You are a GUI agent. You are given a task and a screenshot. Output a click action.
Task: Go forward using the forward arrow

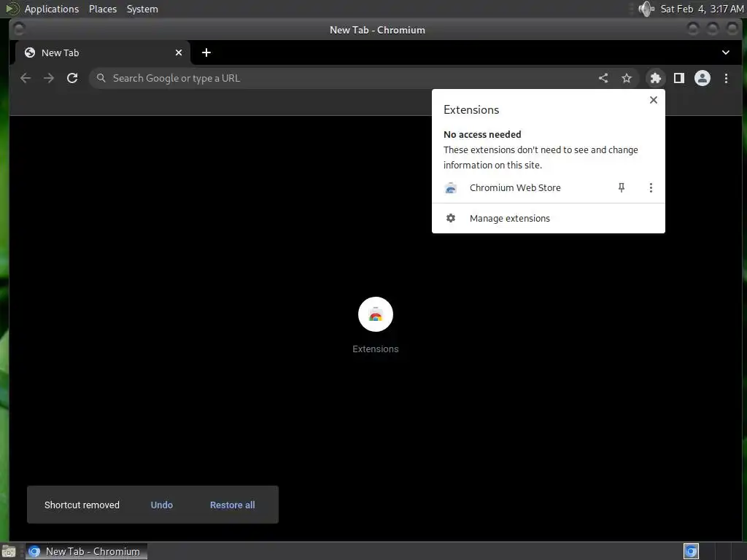pyautogui.click(x=49, y=78)
